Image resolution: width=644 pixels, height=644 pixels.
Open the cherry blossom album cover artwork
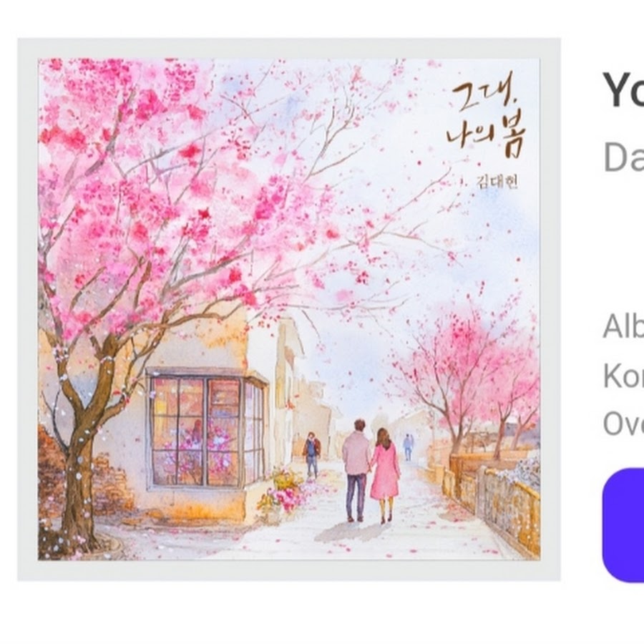(x=289, y=309)
